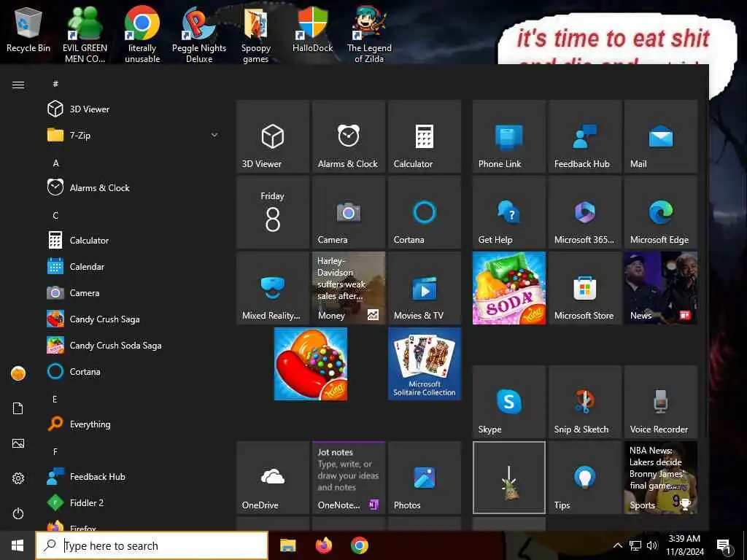Image resolution: width=747 pixels, height=560 pixels.
Task: Open the Pictures sidebar icon
Action: 18,443
